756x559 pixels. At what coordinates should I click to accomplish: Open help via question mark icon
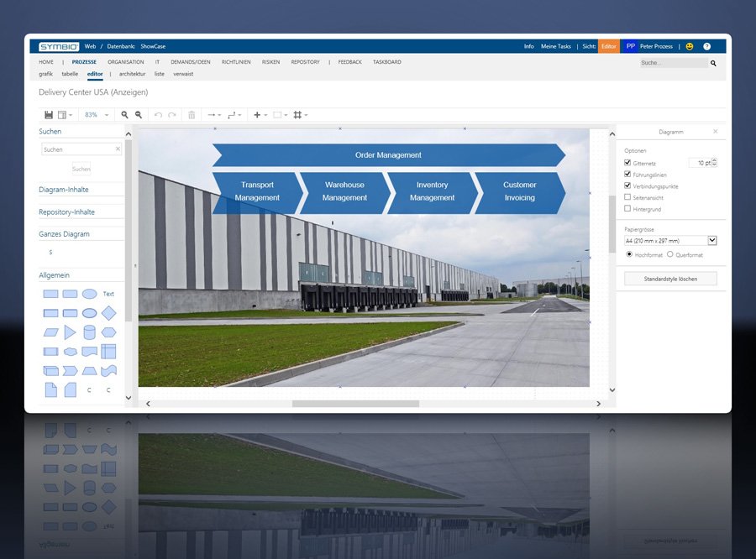click(706, 46)
